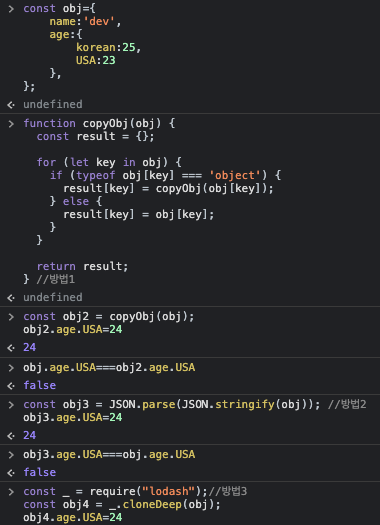The height and width of the screenshot is (525, 380).
Task: Click the 'obj3.age.USA=24' line
Action: click(x=73, y=417)
